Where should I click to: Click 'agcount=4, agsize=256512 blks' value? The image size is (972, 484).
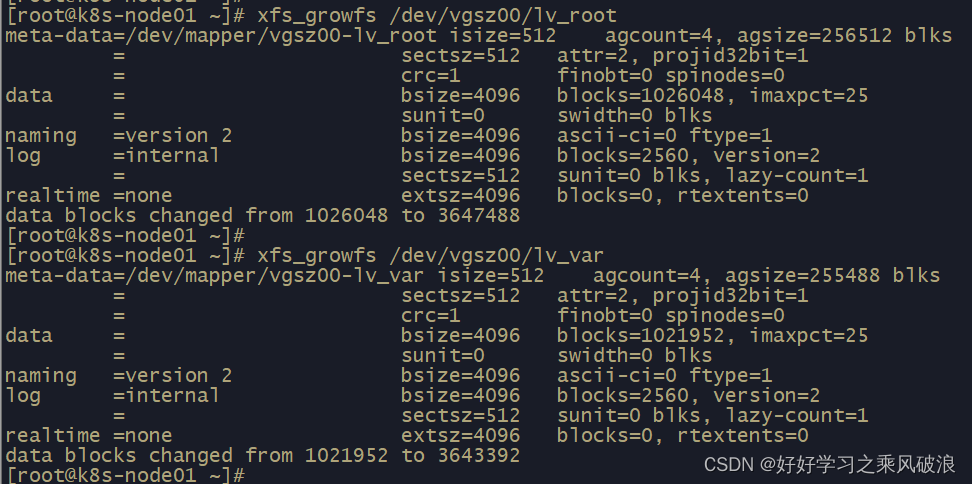pos(779,36)
